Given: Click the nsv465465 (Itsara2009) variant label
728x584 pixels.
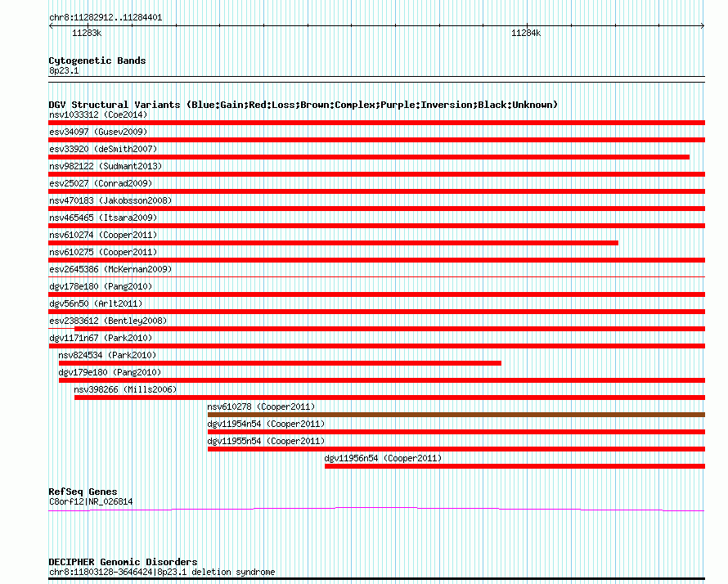Looking at the screenshot, I should coord(103,218).
